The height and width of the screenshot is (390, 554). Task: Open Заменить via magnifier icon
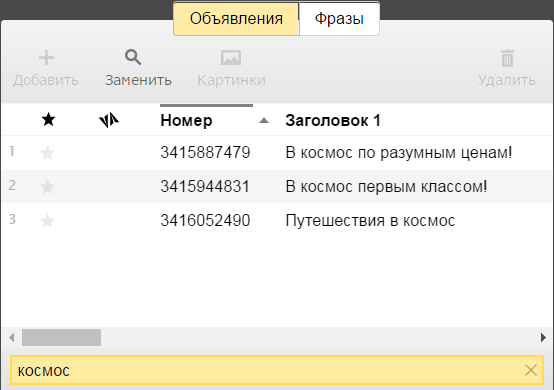pos(133,57)
